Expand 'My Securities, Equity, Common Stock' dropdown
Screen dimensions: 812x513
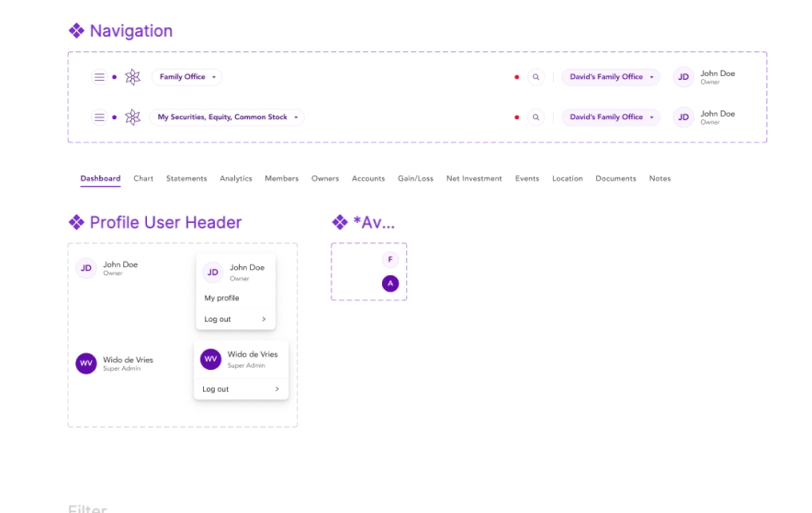click(227, 117)
